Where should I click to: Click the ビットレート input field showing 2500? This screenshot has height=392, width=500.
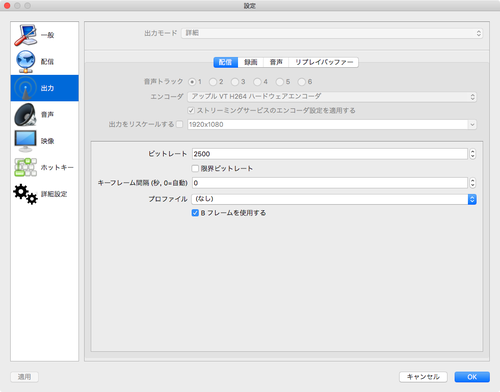point(330,154)
